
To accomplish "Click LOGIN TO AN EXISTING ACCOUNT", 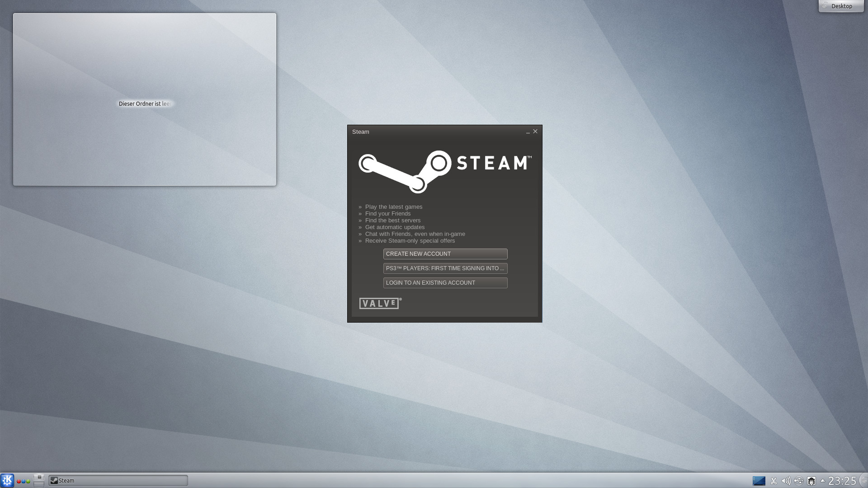I will point(445,282).
